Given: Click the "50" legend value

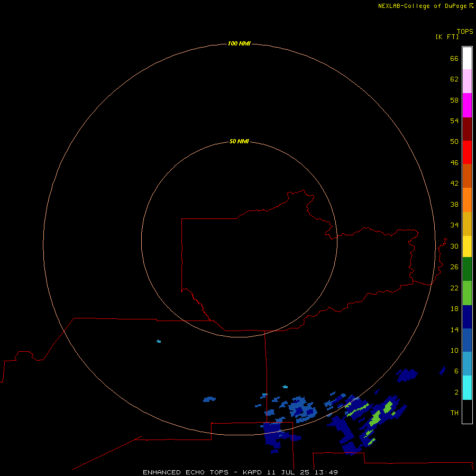Looking at the screenshot, I should 454,142.
